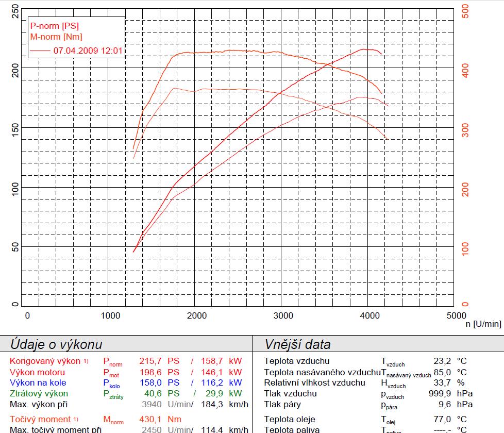504x433 pixels.
Task: Click the Údaje o výkonu section header
Action: pyautogui.click(x=56, y=344)
